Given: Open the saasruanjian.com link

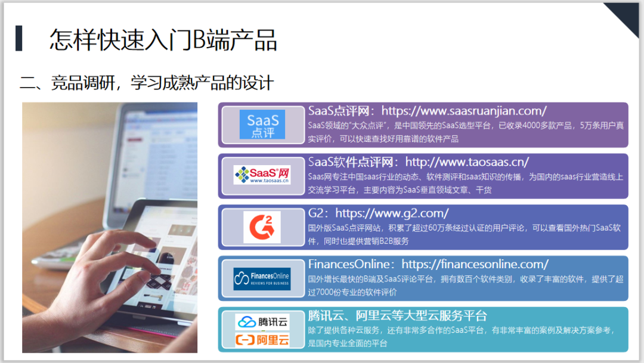Looking at the screenshot, I should (x=464, y=111).
